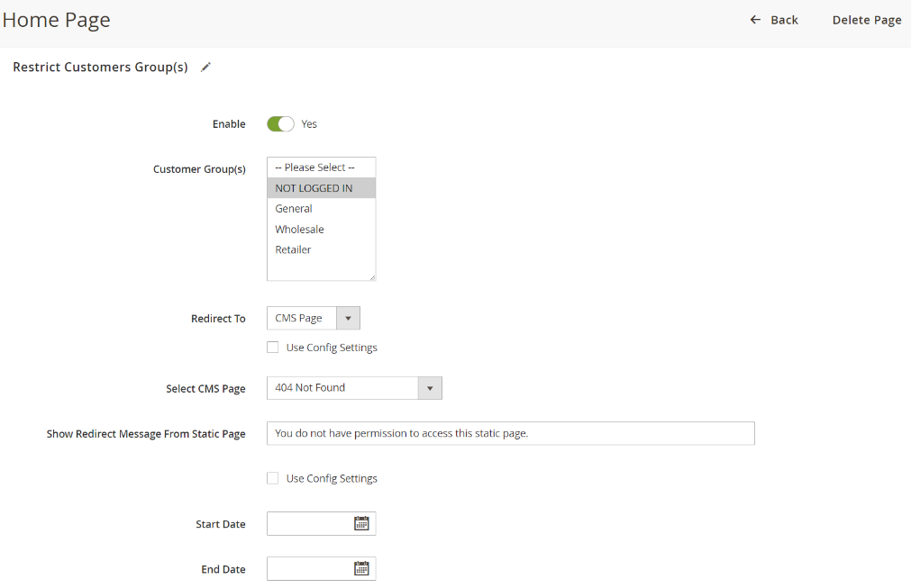911x588 pixels.
Task: Expand the Redirect To dropdown
Action: (313, 318)
